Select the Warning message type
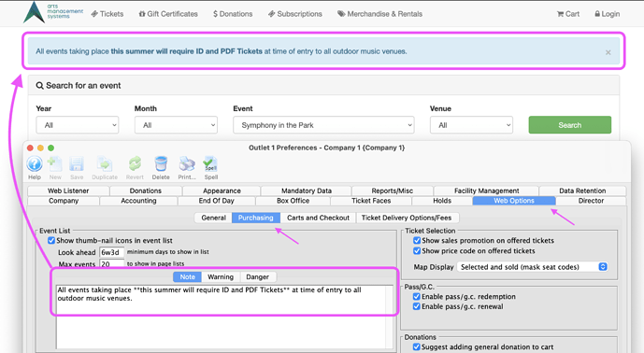Image resolution: width=644 pixels, height=353 pixels. [x=221, y=277]
